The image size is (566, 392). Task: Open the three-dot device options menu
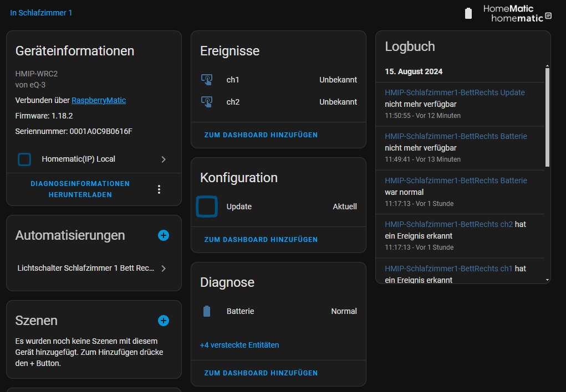click(x=159, y=189)
